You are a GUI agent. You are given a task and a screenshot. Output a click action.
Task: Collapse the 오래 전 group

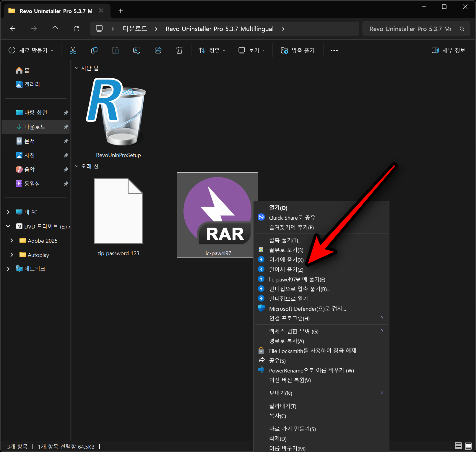click(x=77, y=166)
